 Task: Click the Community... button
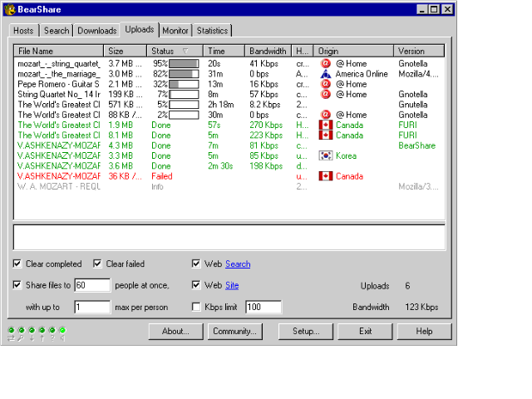(x=234, y=331)
